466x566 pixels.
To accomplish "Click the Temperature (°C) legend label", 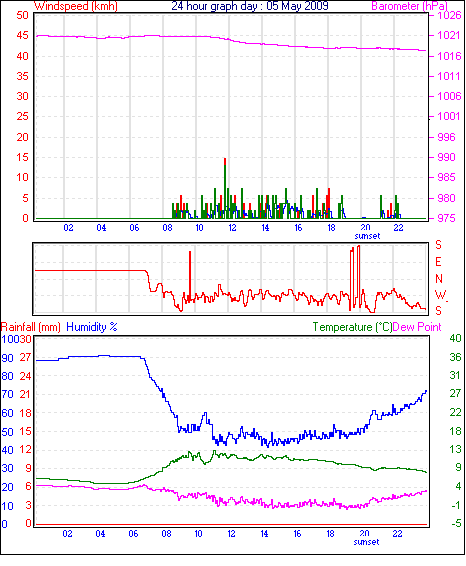I will coord(352,327).
